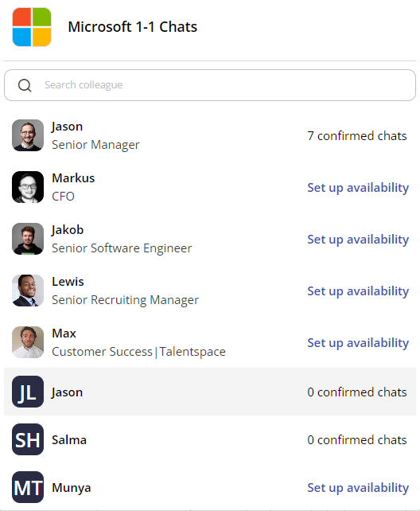420x511 pixels.
Task: Set up availability for Jakob
Action: [x=358, y=240]
